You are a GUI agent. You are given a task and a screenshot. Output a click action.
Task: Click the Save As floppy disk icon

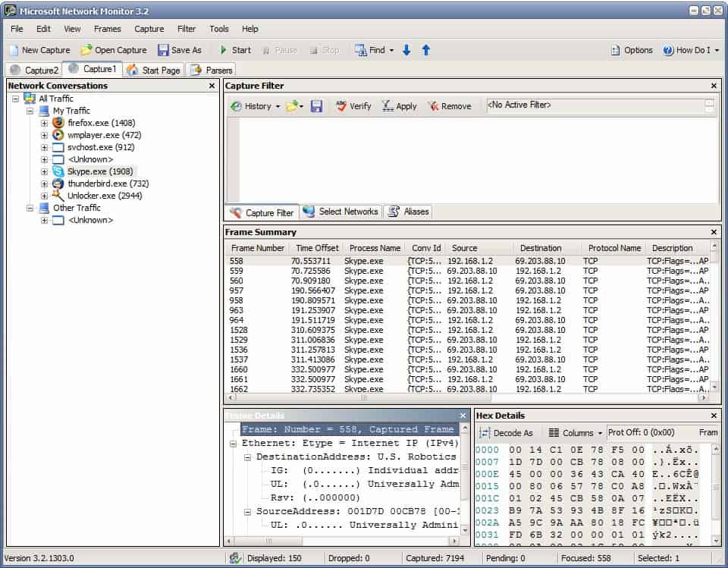click(163, 50)
